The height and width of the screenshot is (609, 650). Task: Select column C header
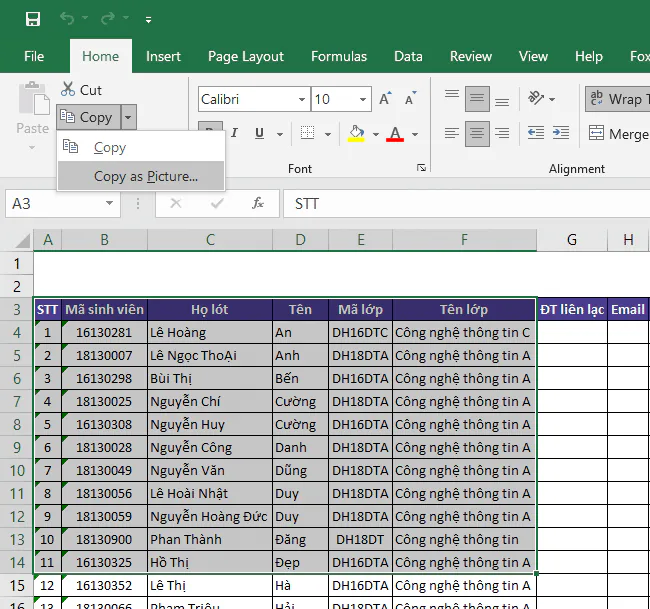pos(210,240)
